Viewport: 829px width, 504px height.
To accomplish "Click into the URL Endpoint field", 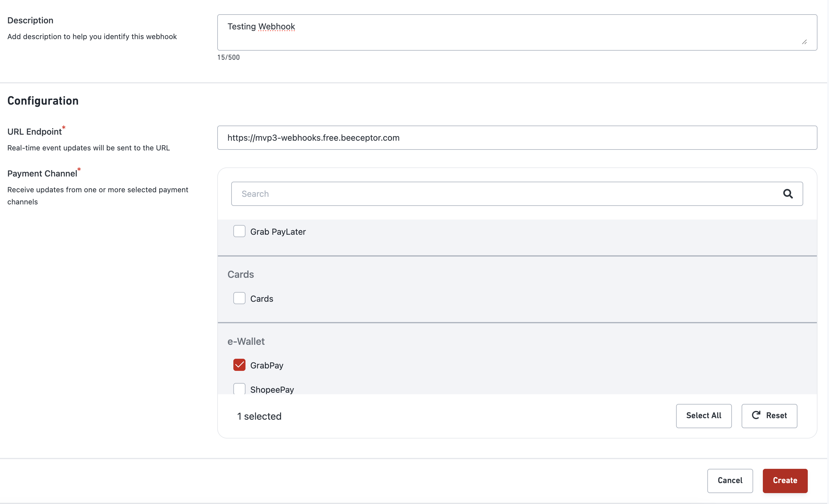I will (517, 138).
